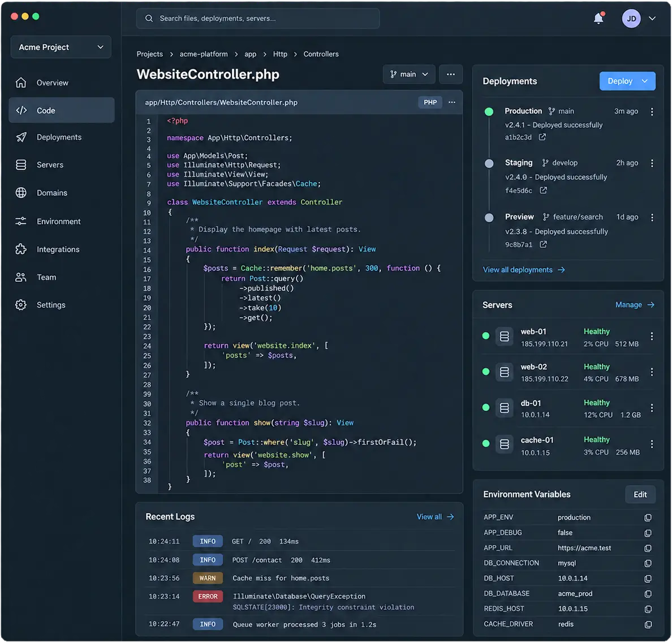Viewport: 672px width, 643px height.
Task: Copy the APP_ENV variable value
Action: pyautogui.click(x=648, y=517)
